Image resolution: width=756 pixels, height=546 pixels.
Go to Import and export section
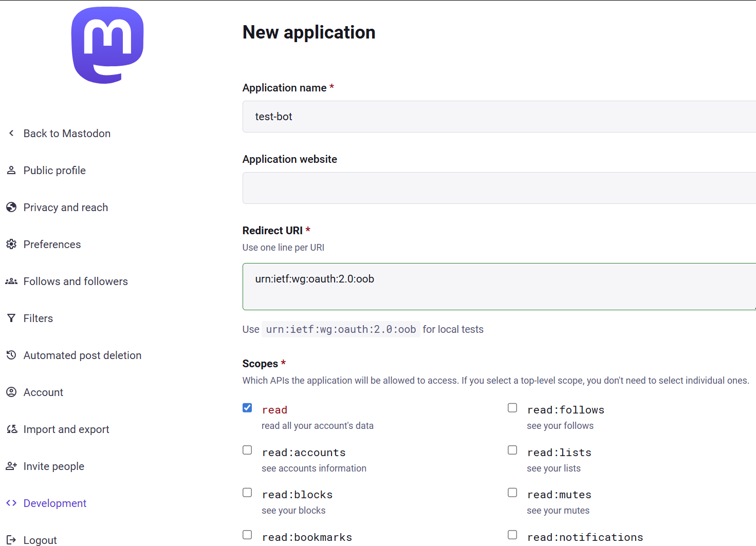click(x=66, y=429)
